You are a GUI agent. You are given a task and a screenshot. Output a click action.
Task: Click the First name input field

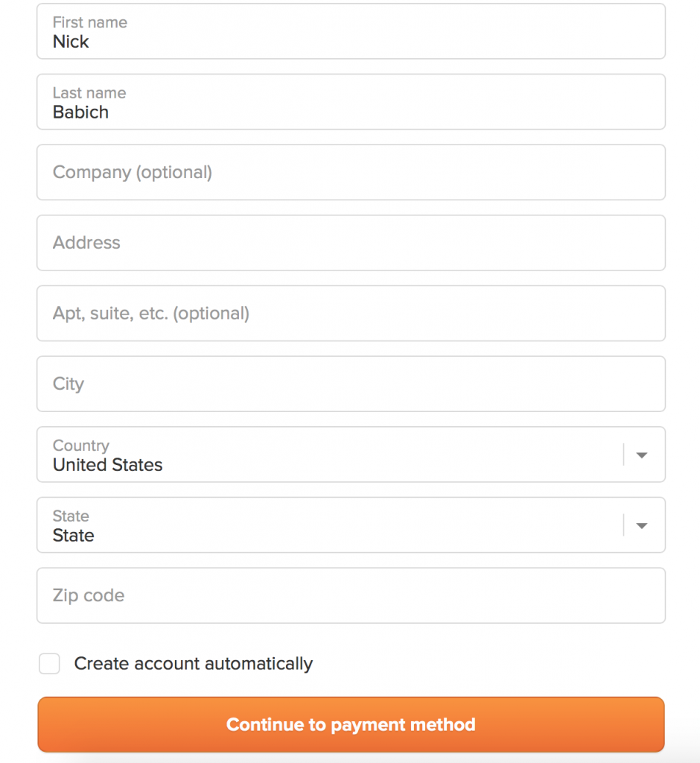click(350, 31)
